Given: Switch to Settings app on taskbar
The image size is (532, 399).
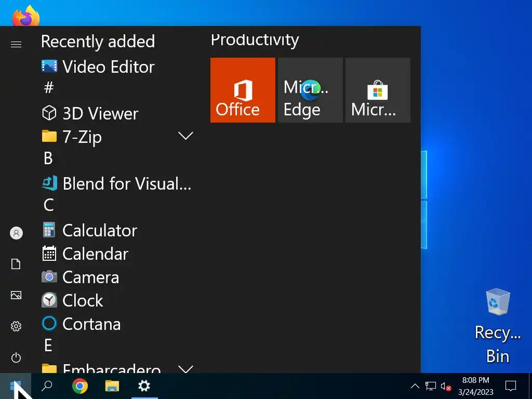Looking at the screenshot, I should [144, 386].
